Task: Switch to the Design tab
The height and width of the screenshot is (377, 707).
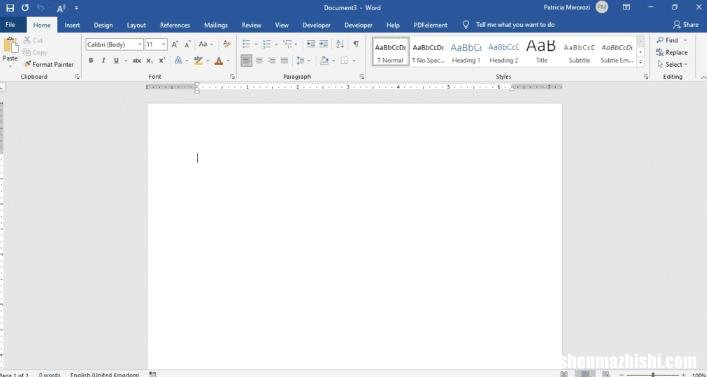Action: [103, 25]
